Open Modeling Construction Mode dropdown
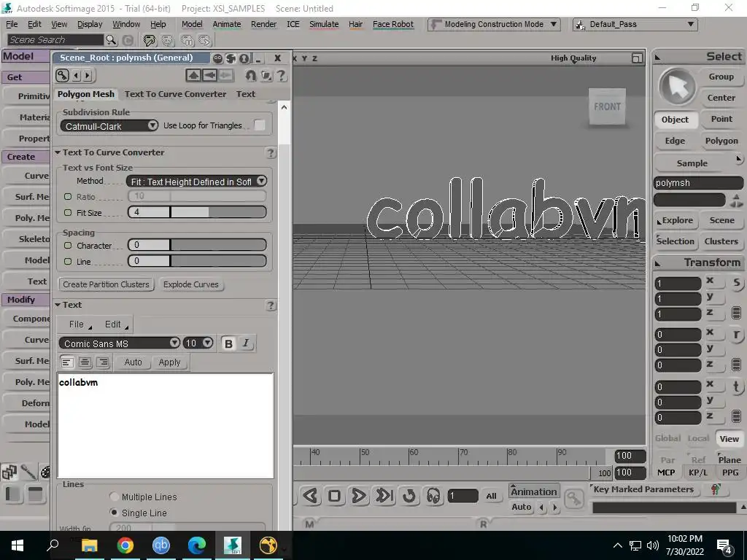 coord(494,24)
